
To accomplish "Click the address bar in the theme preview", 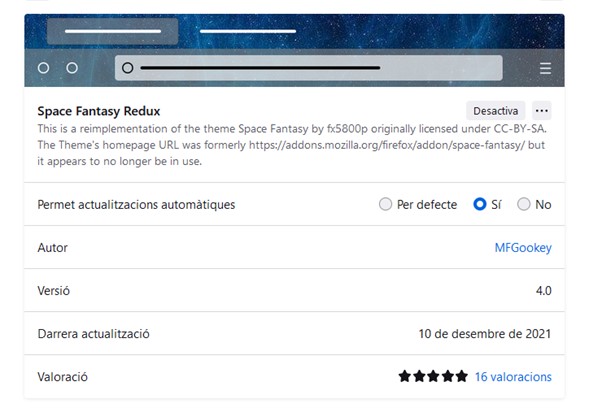I will (308, 68).
